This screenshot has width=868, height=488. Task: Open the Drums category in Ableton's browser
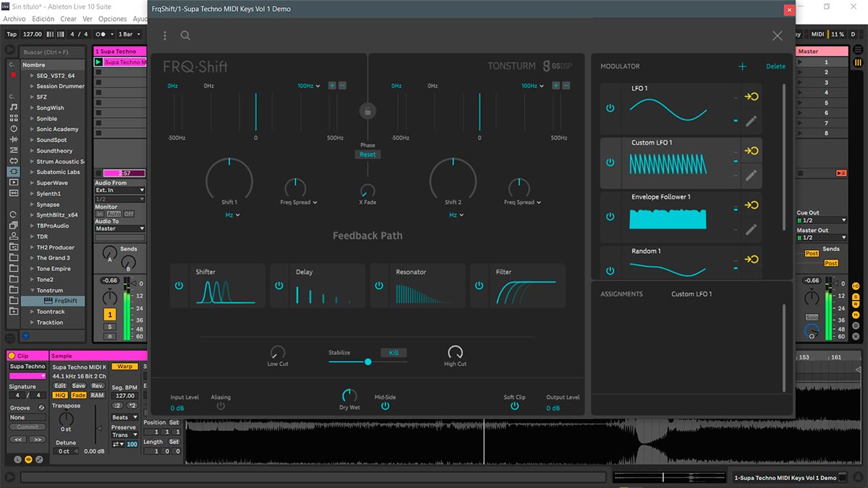tap(14, 118)
